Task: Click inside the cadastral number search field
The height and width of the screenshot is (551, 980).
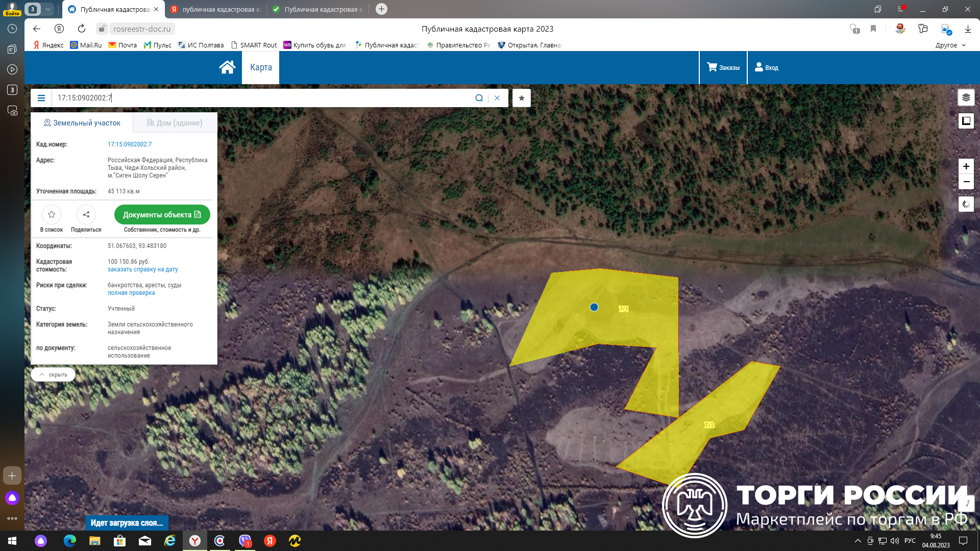Action: tap(255, 98)
